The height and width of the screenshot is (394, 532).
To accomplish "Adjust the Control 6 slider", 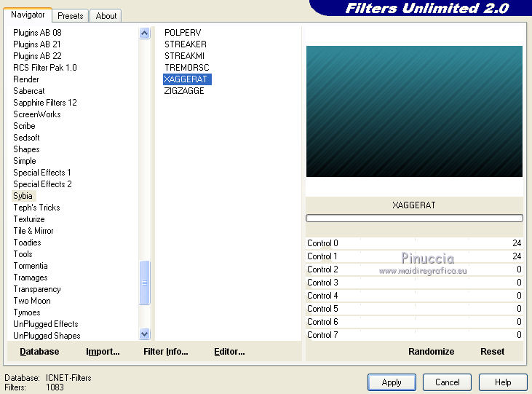I will click(x=414, y=322).
